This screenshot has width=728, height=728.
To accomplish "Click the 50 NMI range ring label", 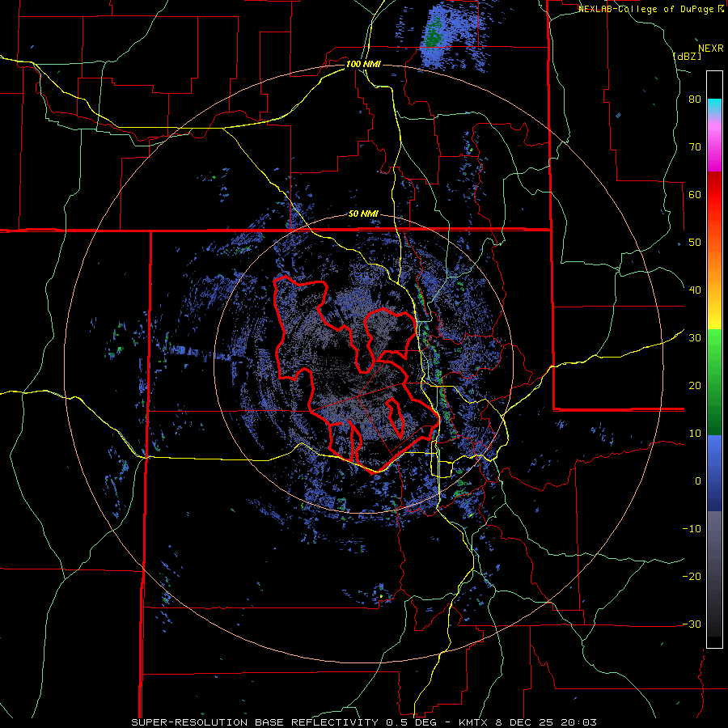I will point(363,214).
